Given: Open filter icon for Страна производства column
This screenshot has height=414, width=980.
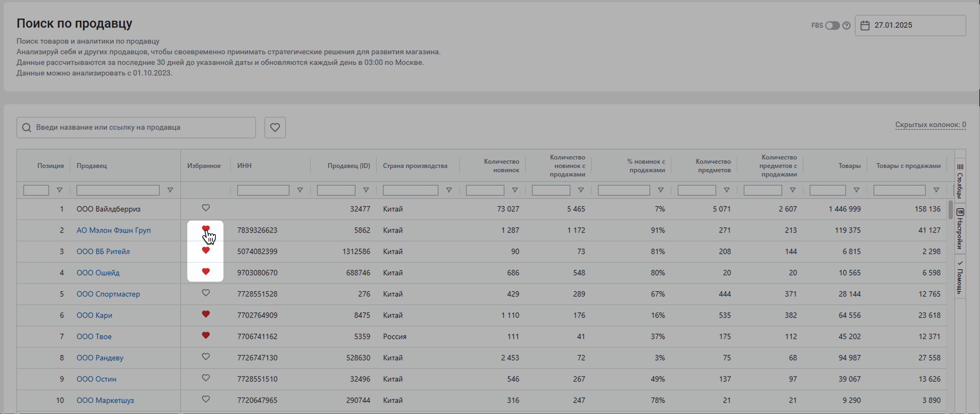Looking at the screenshot, I should click(x=449, y=190).
